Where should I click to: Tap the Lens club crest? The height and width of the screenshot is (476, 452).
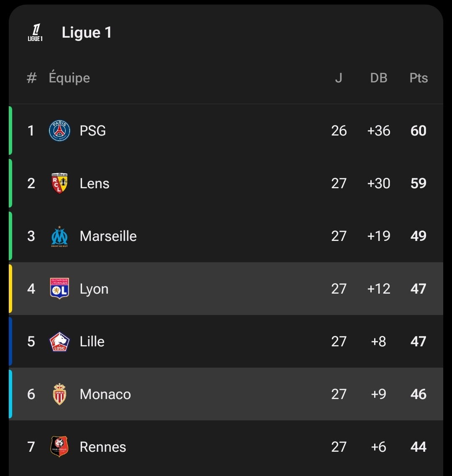[59, 183]
